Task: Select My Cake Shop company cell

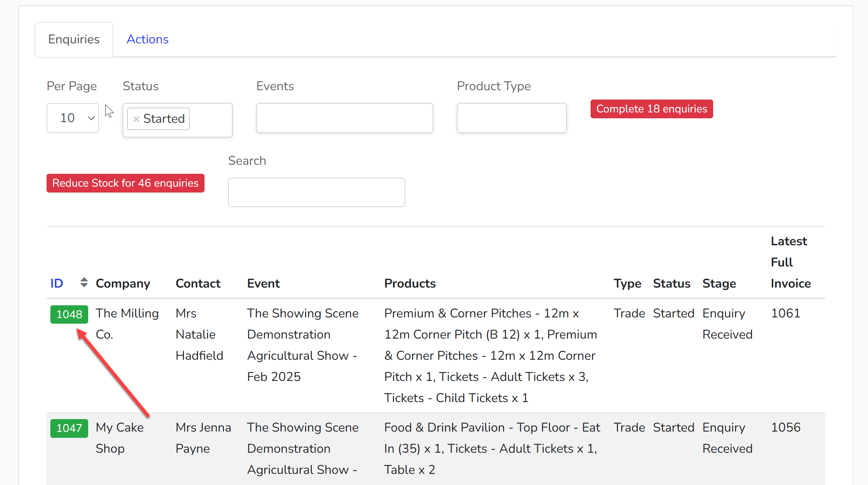Action: click(x=119, y=438)
